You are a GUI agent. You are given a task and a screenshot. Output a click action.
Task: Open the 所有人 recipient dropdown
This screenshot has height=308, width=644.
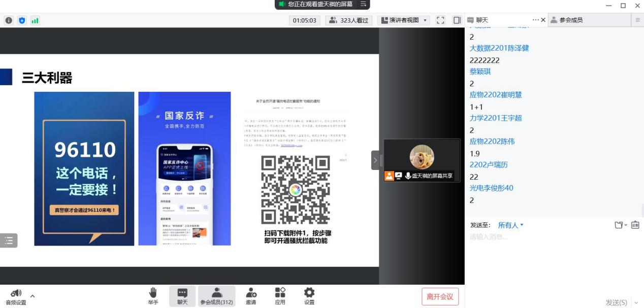coord(510,225)
